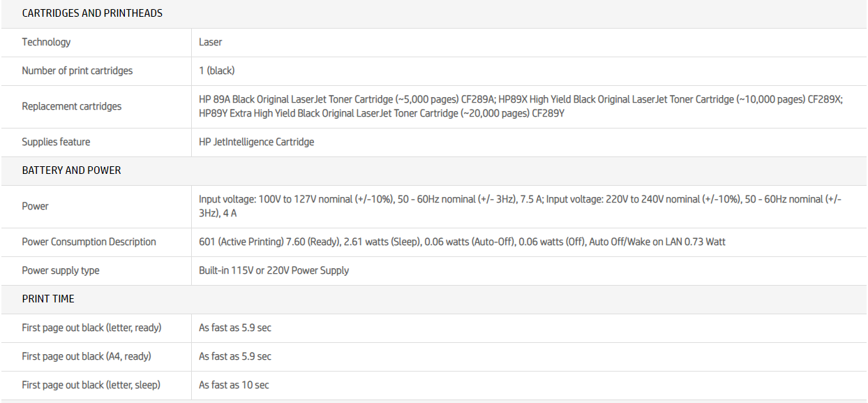Screen dimensions: 868x403
Task: Click the Print Time section header
Action: [x=48, y=299]
